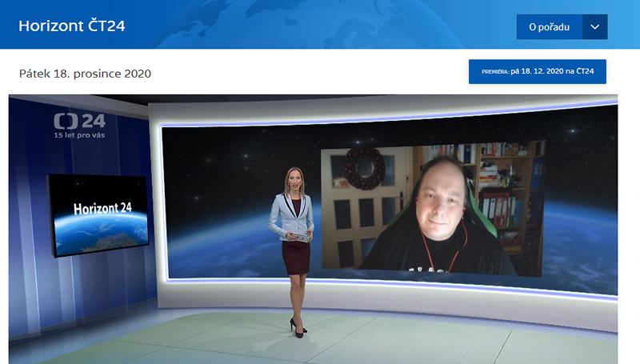This screenshot has width=640, height=364.
Task: Click the 'O pořadu' button
Action: tap(550, 27)
